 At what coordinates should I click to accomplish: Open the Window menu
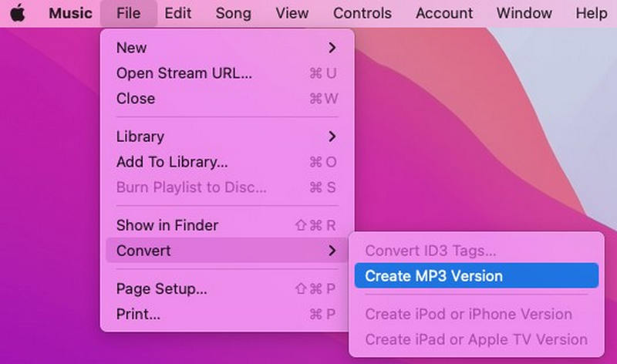click(x=524, y=13)
